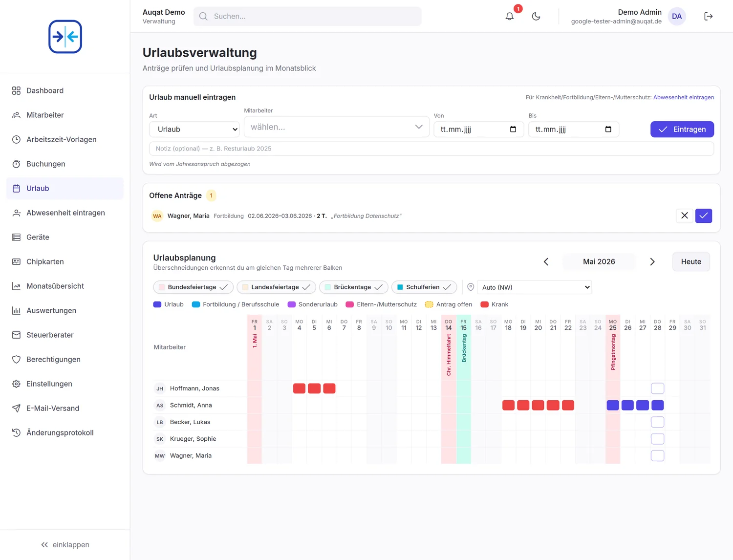The height and width of the screenshot is (560, 733).
Task: Select May 28 cell for Jonas Hoffmann
Action: click(658, 388)
